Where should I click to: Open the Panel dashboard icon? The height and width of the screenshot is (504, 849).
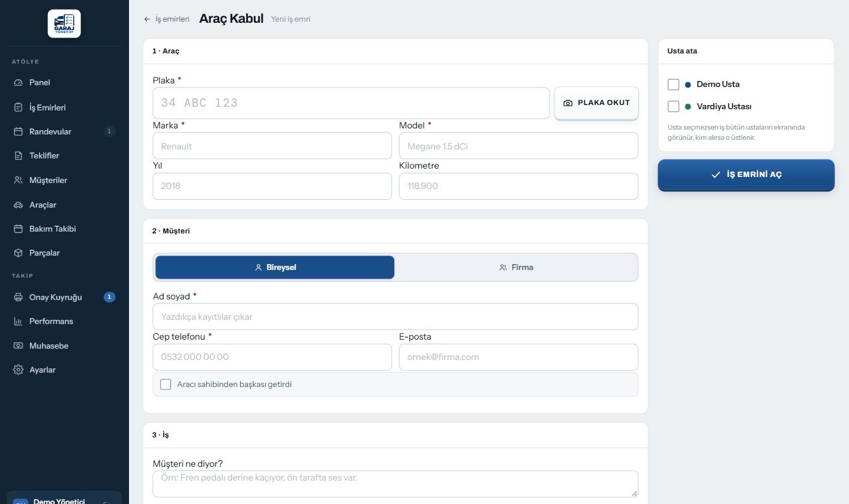click(x=18, y=83)
